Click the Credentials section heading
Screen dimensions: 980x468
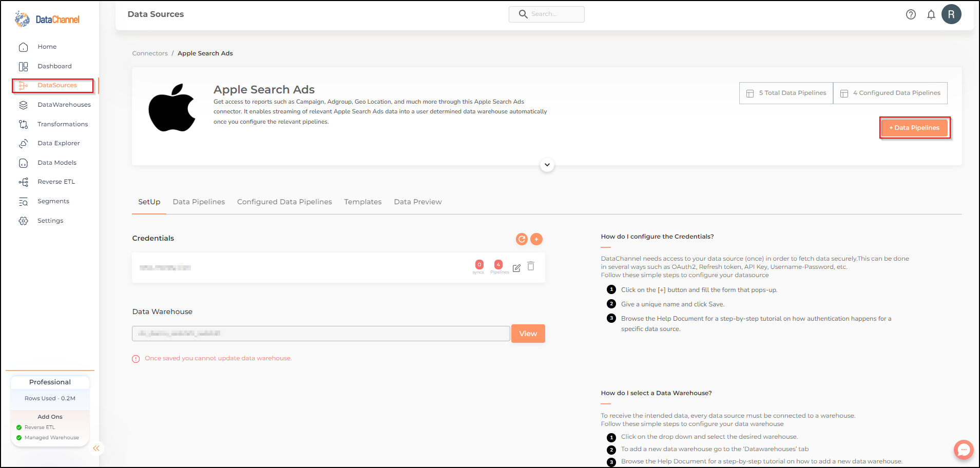point(153,238)
